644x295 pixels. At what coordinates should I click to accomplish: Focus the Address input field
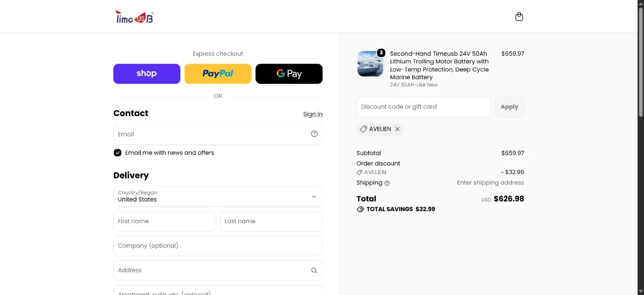click(x=218, y=270)
